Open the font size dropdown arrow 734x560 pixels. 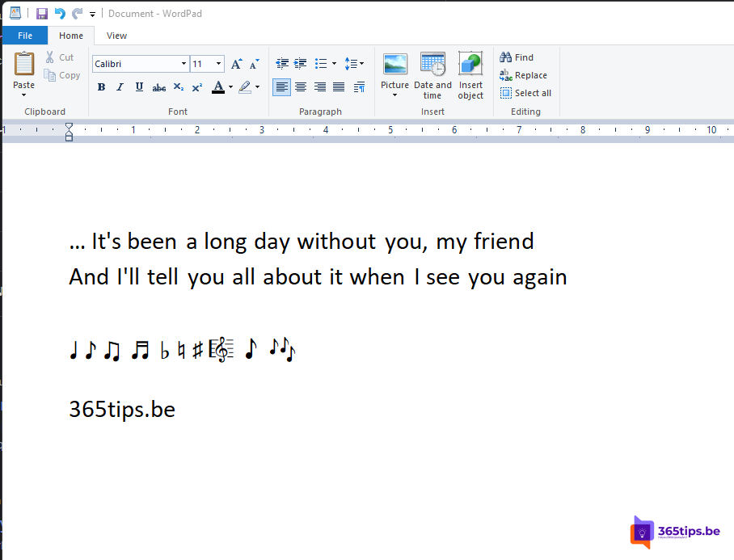coord(218,64)
